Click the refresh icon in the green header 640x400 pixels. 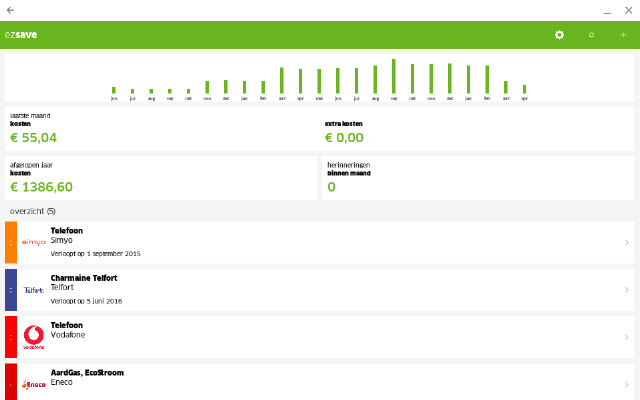(591, 35)
